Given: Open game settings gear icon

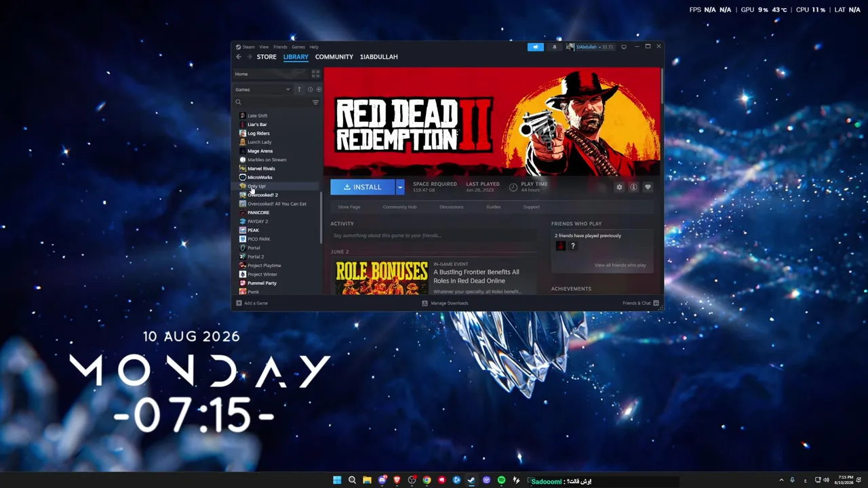Looking at the screenshot, I should [619, 187].
